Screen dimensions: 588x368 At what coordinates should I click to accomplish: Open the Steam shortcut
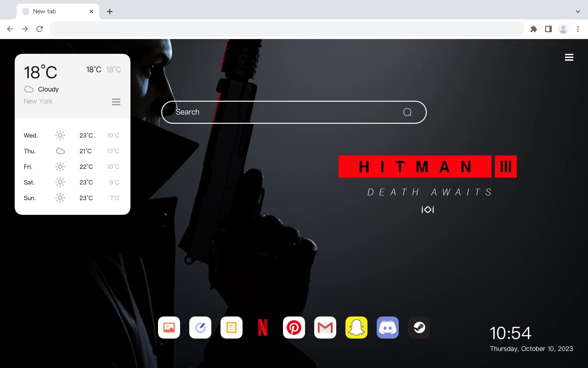point(419,328)
